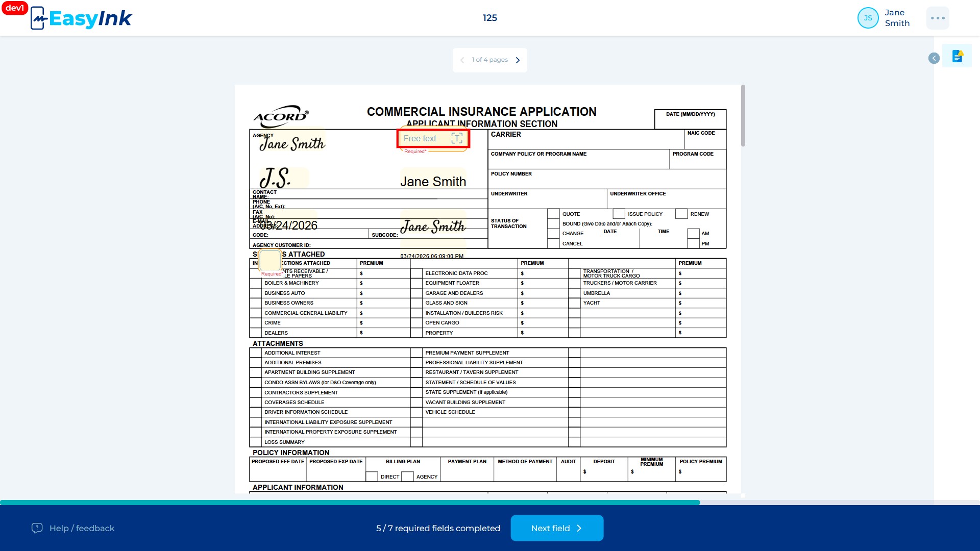Click the POLICY NUMBER label

(x=511, y=174)
